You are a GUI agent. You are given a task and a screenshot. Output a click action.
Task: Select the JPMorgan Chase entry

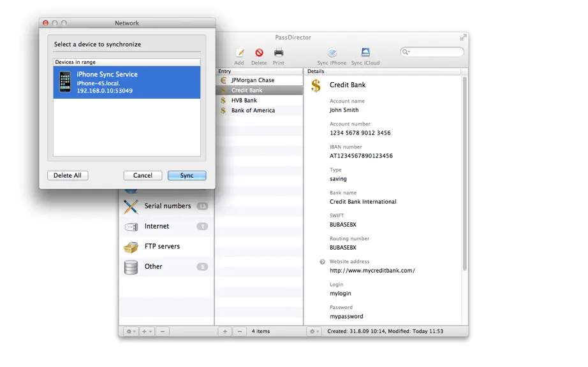tap(260, 80)
